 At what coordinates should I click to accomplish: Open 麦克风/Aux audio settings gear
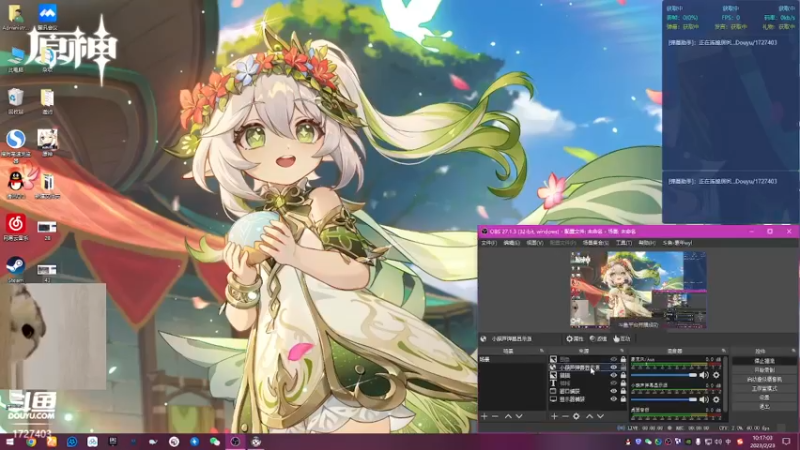click(716, 375)
